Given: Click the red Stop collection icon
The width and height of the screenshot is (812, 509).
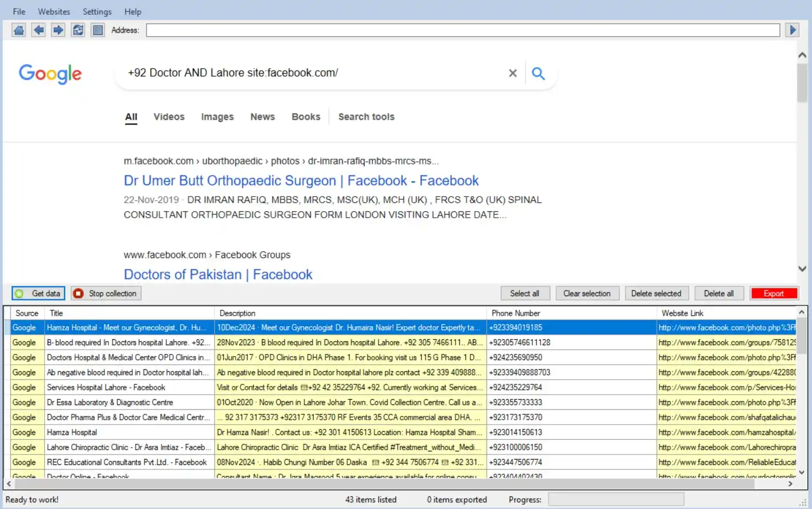Looking at the screenshot, I should [x=78, y=293].
